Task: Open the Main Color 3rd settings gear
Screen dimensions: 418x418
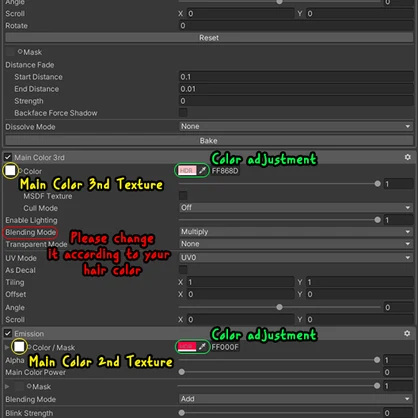Action: coord(407,157)
